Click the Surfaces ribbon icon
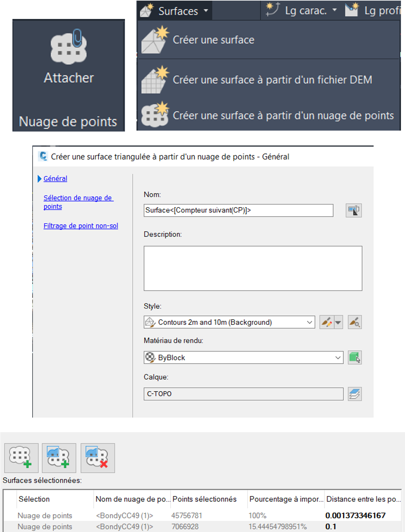Image resolution: width=405 pixels, height=532 pixels. (147, 10)
